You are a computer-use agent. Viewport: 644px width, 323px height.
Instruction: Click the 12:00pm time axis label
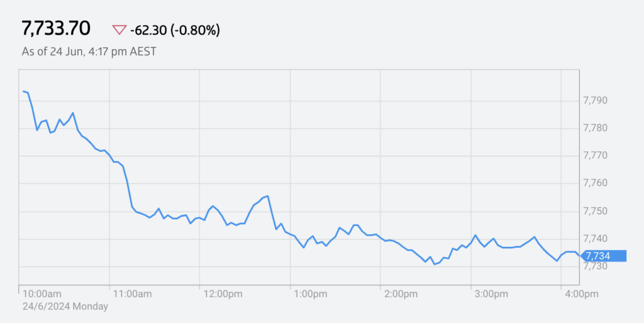coord(223,294)
